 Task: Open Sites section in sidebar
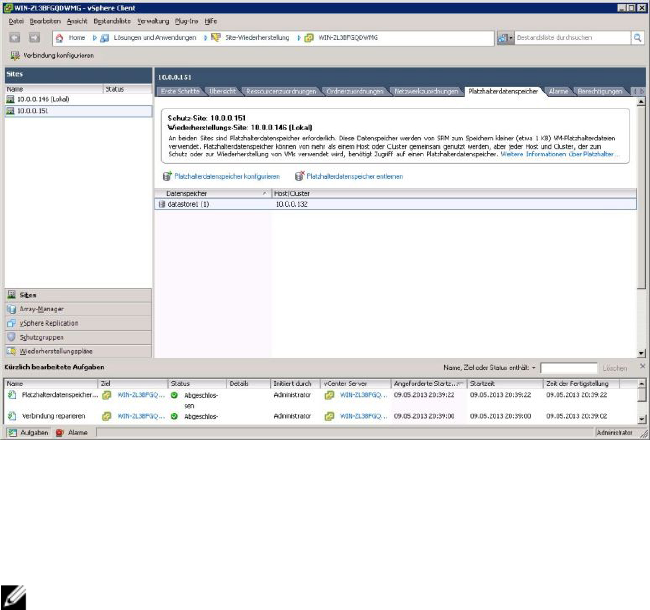coord(78,295)
